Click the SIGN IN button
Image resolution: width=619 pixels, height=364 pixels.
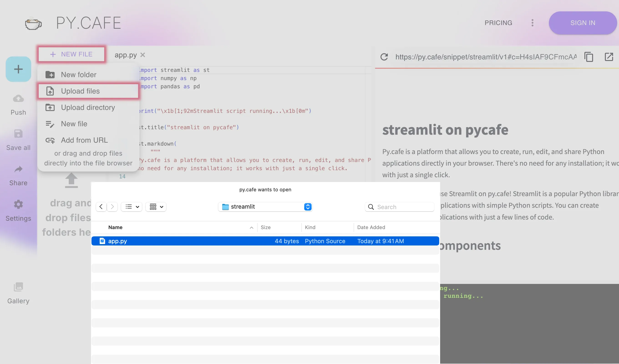click(x=583, y=23)
